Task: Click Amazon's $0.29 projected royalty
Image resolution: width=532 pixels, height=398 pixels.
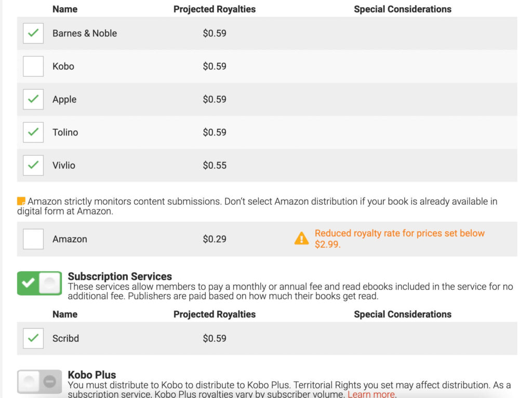Action: coord(215,239)
